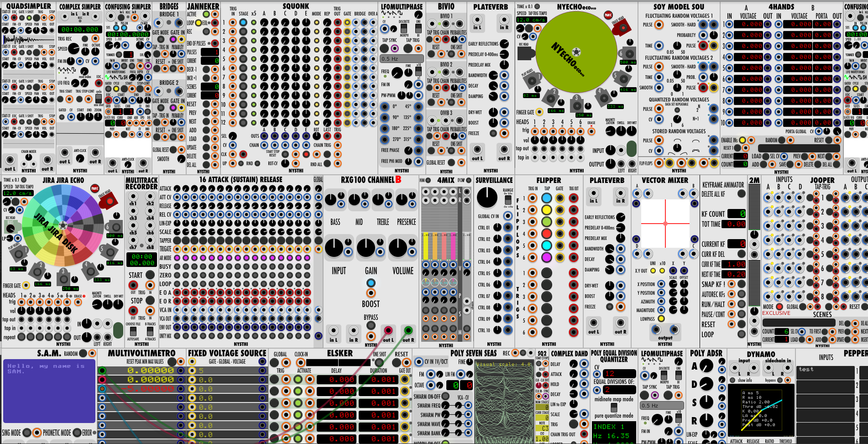Click the RANDOM button on S.A.M.
This screenshot has width=868, height=444.
point(83,353)
